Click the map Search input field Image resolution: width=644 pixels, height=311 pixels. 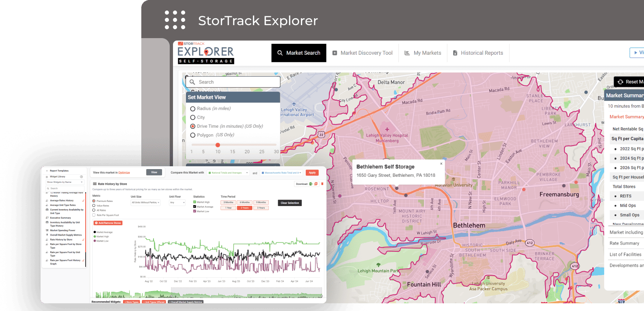point(233,82)
